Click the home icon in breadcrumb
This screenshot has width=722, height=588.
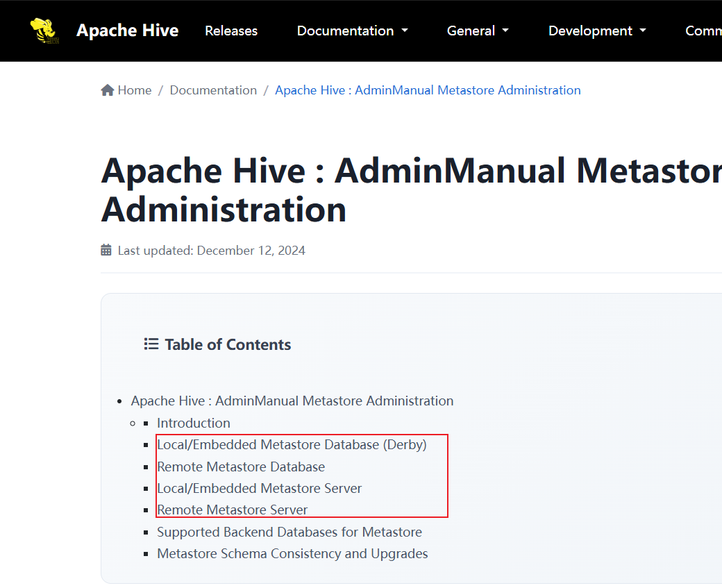click(x=108, y=90)
